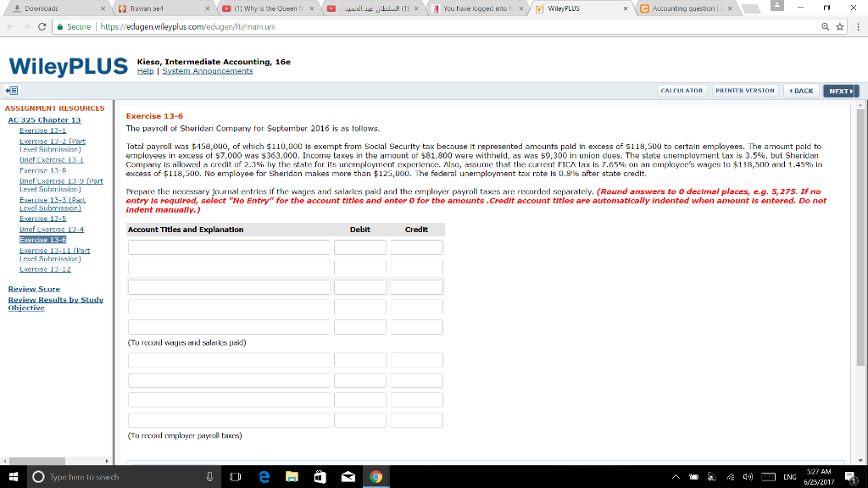Bookmark this page with the star
868x488 pixels.
coord(840,26)
